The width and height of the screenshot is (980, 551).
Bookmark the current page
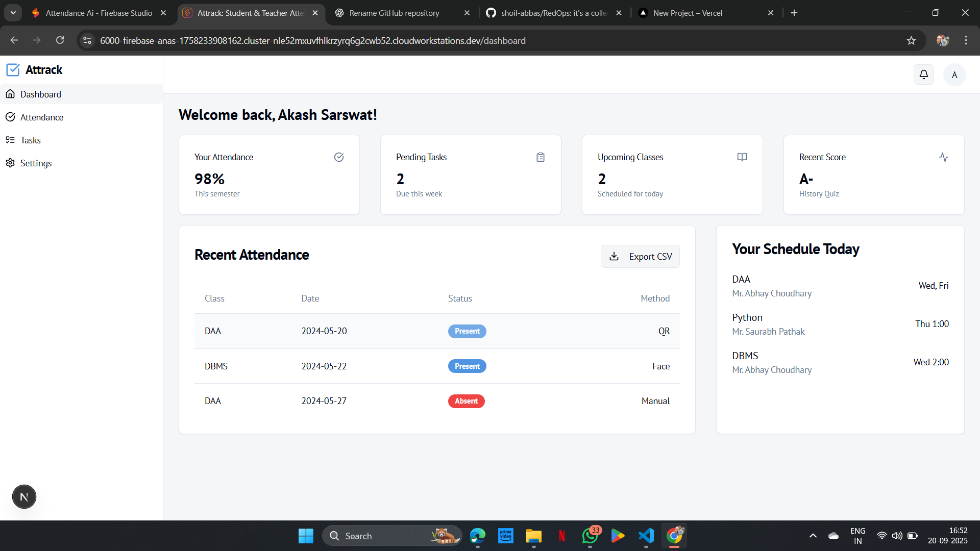point(912,40)
